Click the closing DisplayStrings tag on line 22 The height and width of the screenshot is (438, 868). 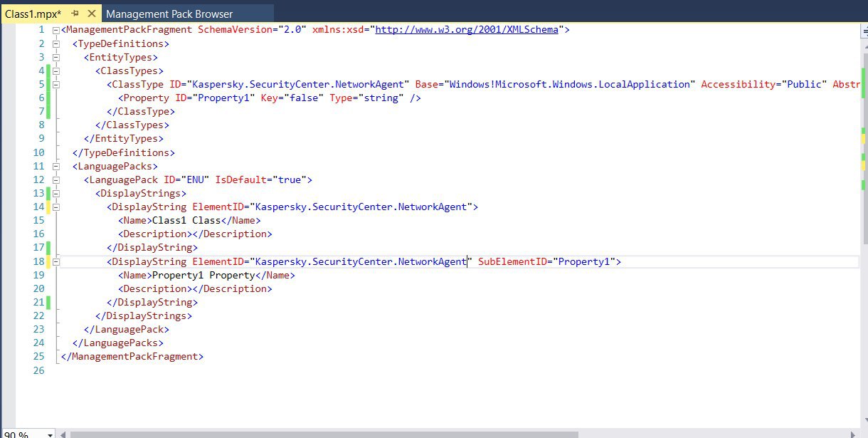(144, 316)
